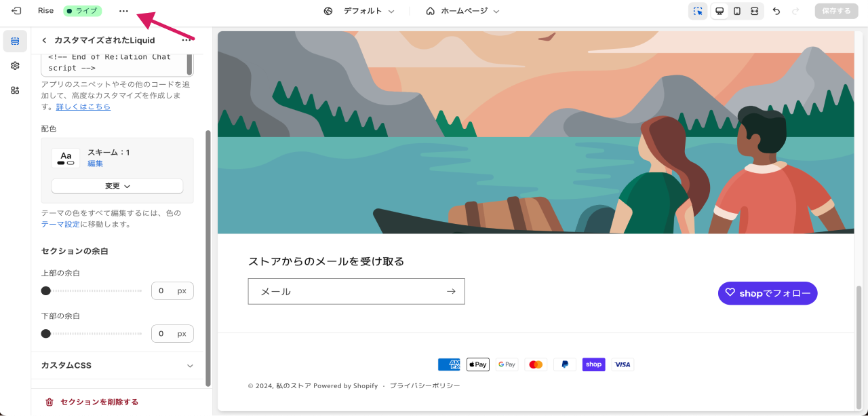Viewport: 868px width, 416px height.
Task: Click the undo arrow icon
Action: tap(776, 11)
